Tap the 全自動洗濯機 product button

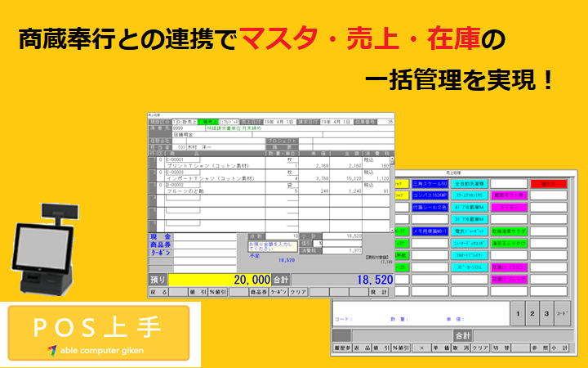[470, 184]
